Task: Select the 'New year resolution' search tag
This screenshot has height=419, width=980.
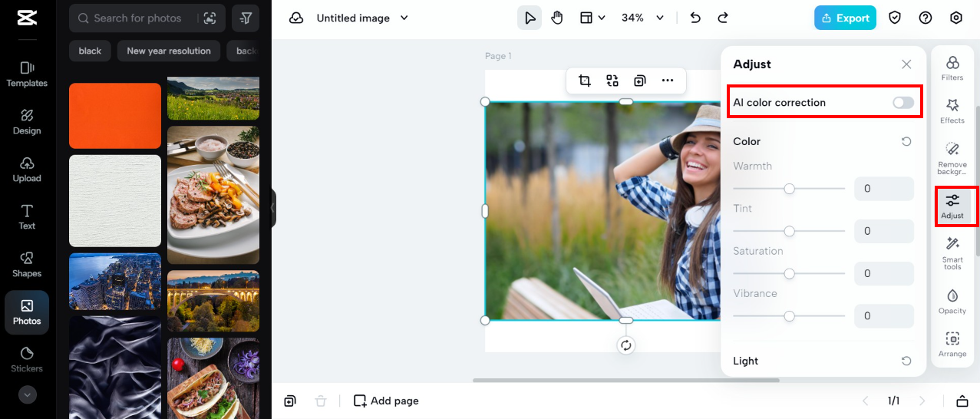Action: tap(169, 51)
